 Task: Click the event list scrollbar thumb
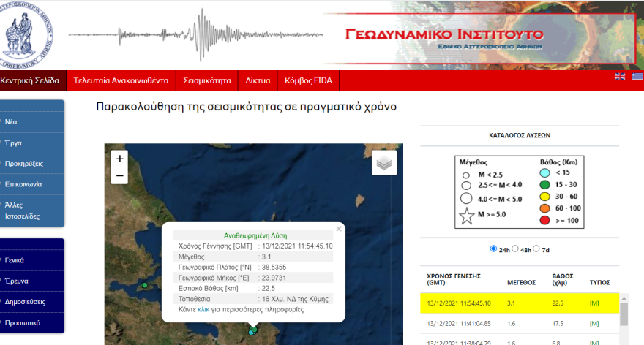[x=624, y=314]
